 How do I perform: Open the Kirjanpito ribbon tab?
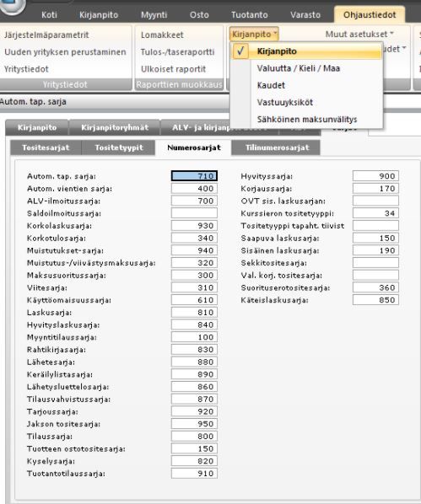click(x=99, y=15)
